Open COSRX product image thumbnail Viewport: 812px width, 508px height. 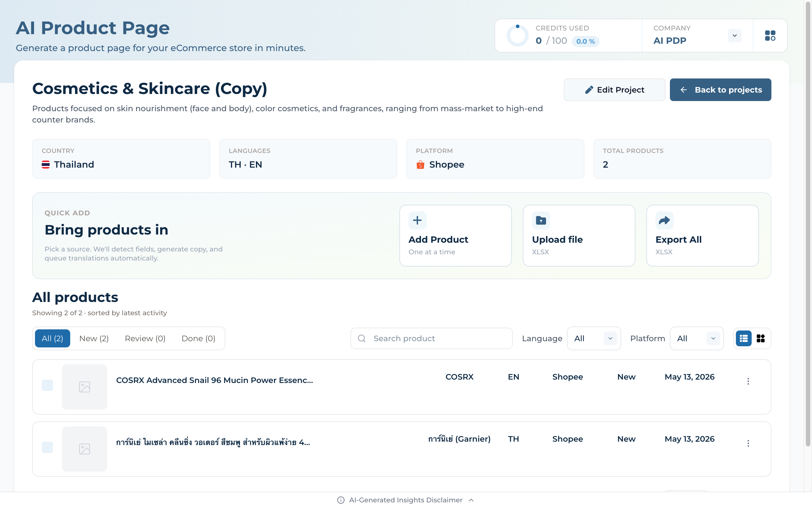click(x=85, y=387)
